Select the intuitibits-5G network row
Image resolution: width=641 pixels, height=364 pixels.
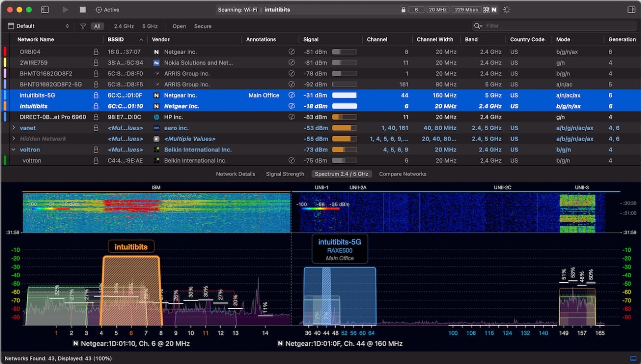click(x=320, y=95)
